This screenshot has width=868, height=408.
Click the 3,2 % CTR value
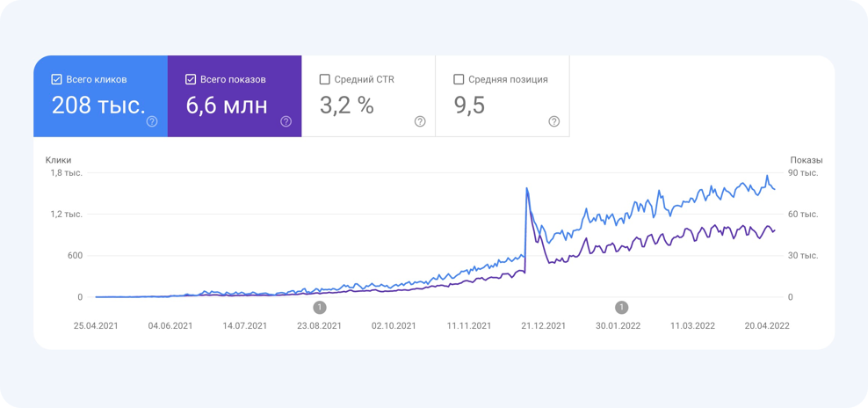[346, 106]
